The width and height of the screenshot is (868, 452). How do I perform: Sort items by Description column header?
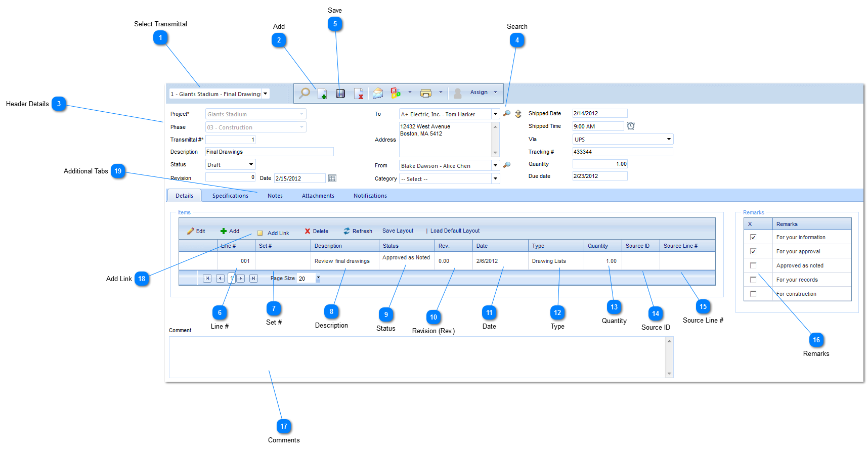pos(345,246)
